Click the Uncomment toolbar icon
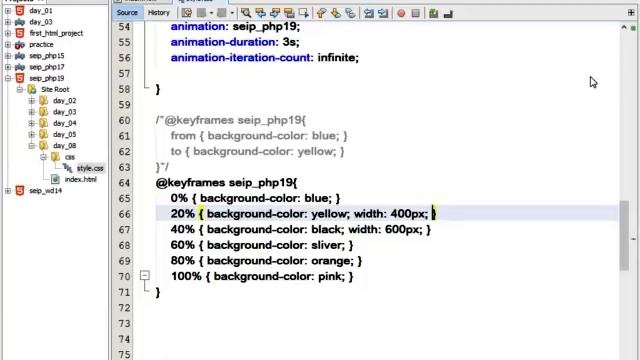The width and height of the screenshot is (640, 360). click(x=448, y=13)
